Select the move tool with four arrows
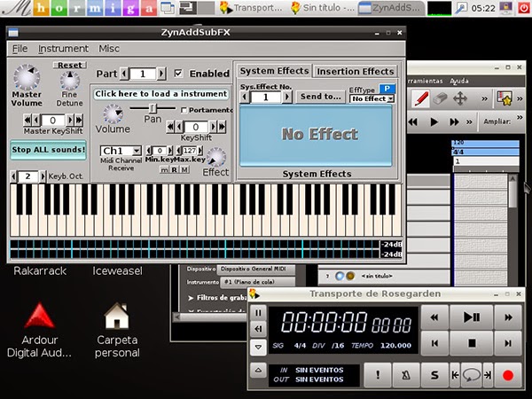The width and height of the screenshot is (532, 399). click(460, 98)
